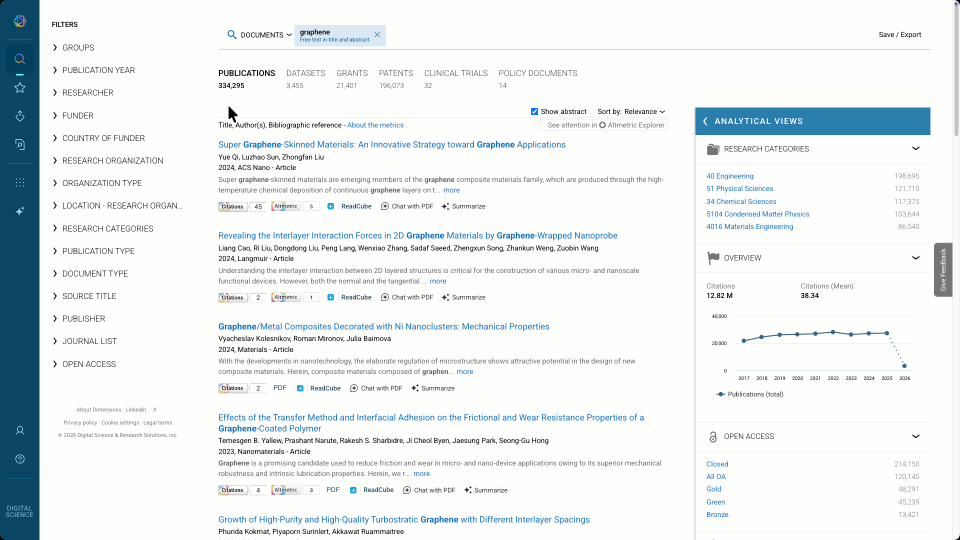Open the user account icon
This screenshot has width=960, height=540.
tap(20, 431)
